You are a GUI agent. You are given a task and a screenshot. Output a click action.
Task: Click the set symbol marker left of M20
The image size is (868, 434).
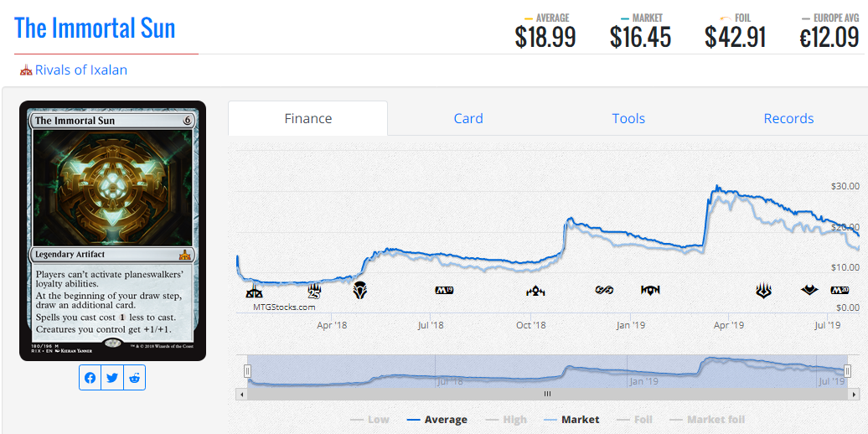[x=809, y=290]
